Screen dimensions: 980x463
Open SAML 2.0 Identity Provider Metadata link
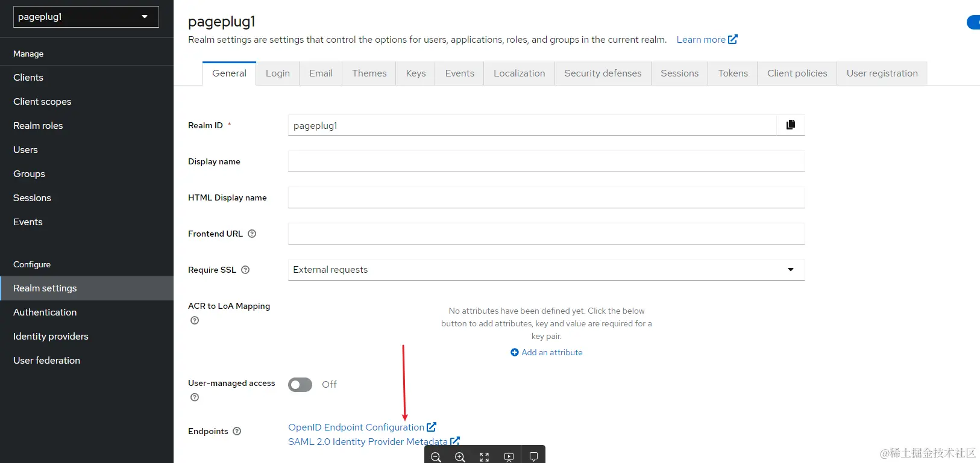[x=374, y=442]
